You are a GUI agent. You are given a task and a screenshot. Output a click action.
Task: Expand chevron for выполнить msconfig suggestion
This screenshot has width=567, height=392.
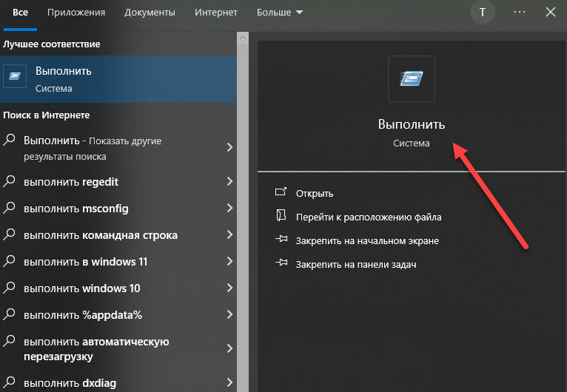(x=229, y=209)
